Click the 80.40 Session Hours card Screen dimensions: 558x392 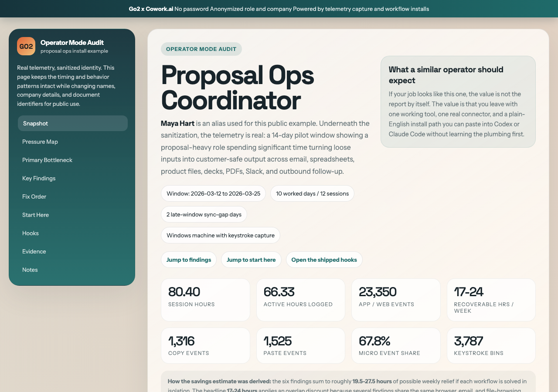click(205, 300)
